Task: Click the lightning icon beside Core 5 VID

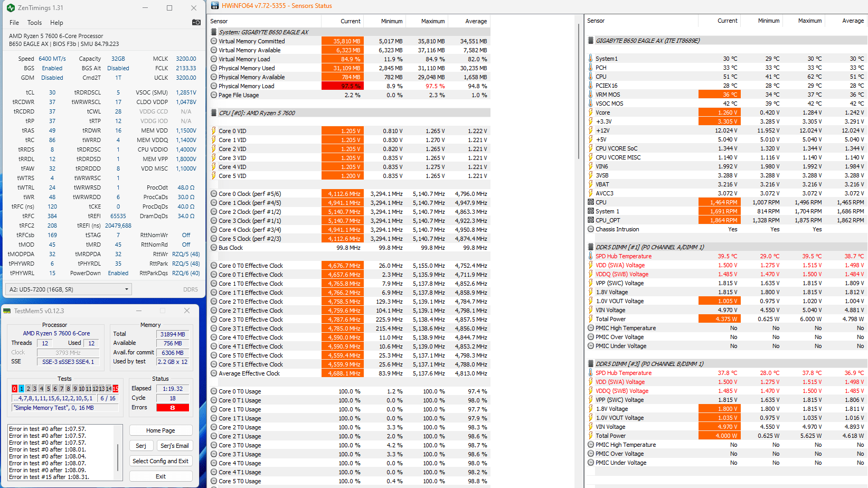Action: (x=214, y=176)
